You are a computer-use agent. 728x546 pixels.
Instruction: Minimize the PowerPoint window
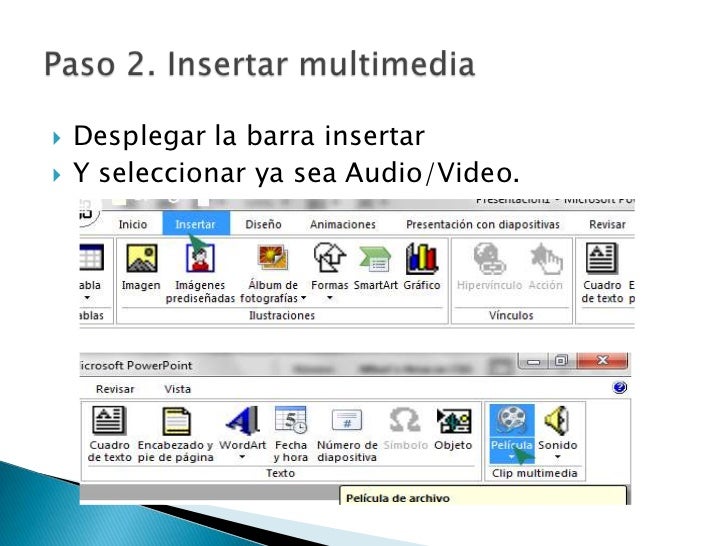pyautogui.click(x=533, y=361)
